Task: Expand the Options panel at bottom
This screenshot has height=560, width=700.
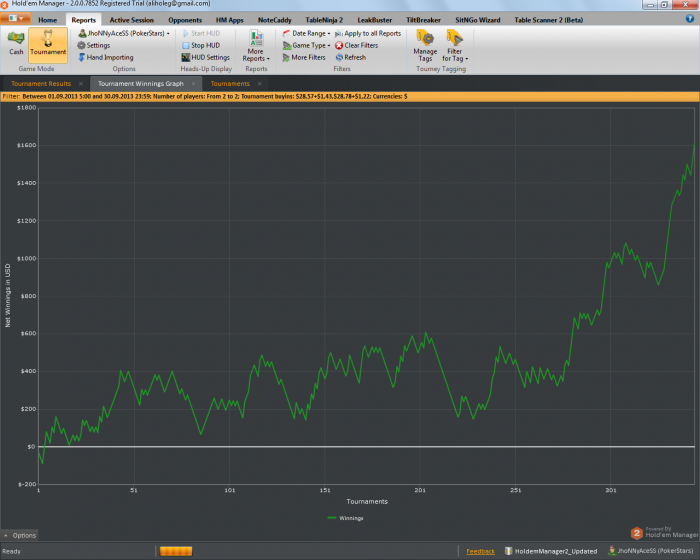Action: point(20,536)
